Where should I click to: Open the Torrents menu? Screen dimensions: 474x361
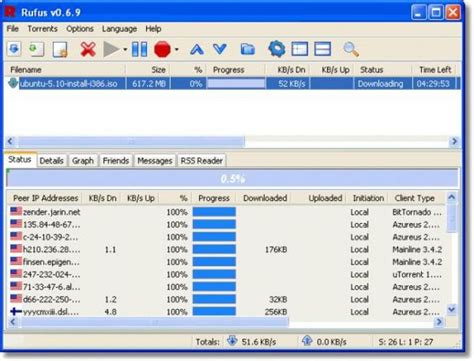click(x=42, y=29)
